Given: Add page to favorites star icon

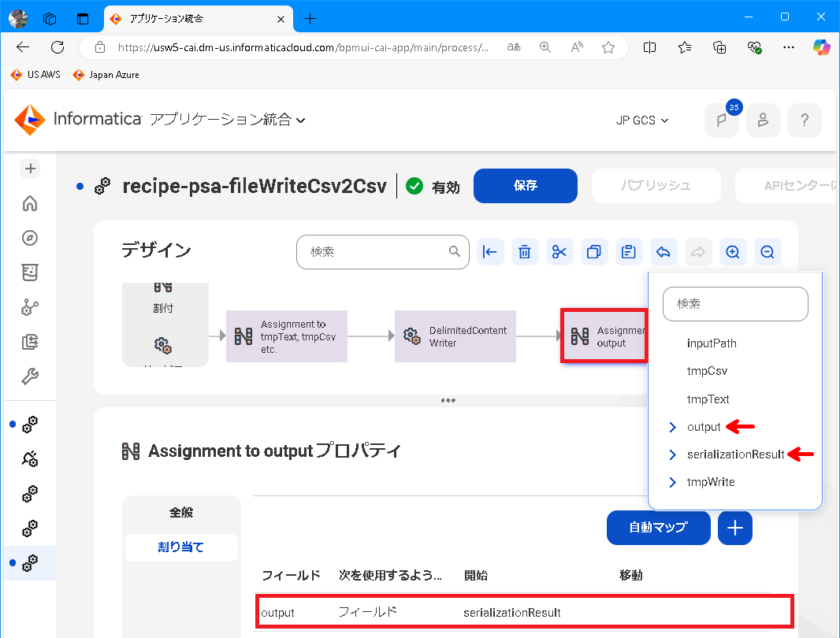Looking at the screenshot, I should [x=608, y=47].
